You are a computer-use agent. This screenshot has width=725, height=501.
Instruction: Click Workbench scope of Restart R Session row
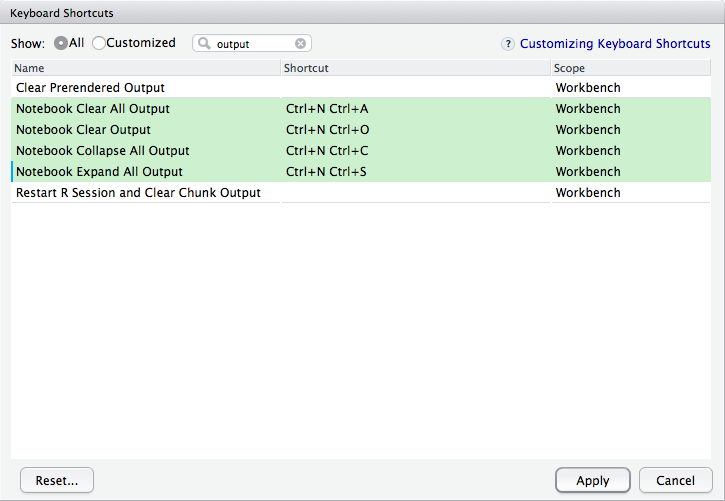pos(631,193)
